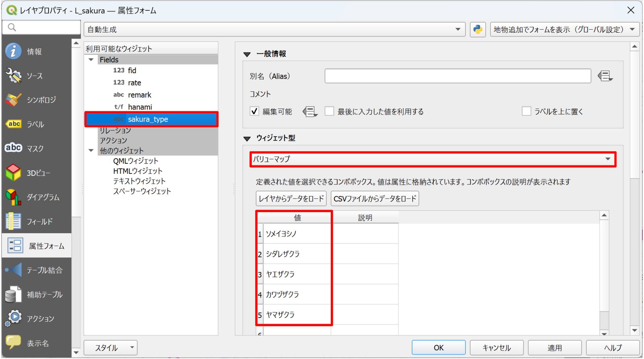Open the アクション section in sidebar

pyautogui.click(x=36, y=319)
